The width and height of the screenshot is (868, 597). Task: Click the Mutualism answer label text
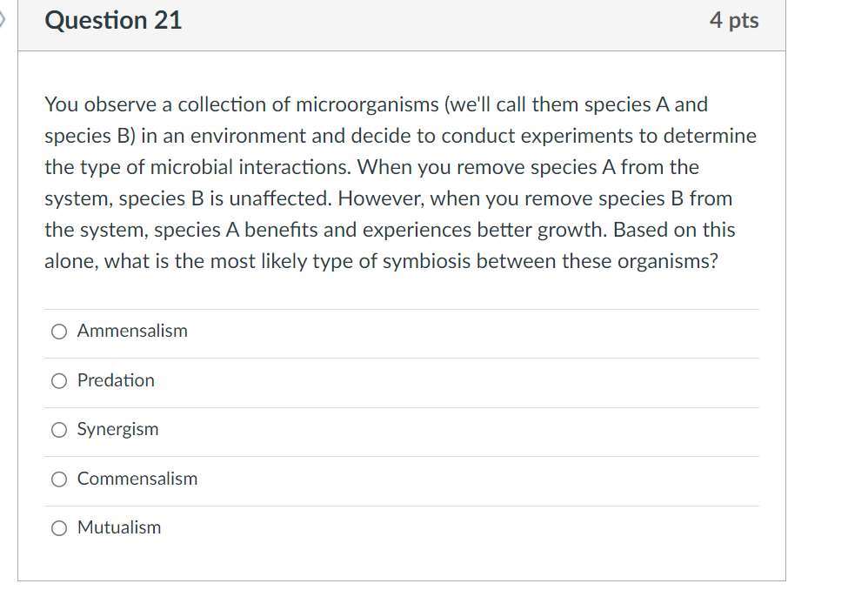click(x=118, y=527)
